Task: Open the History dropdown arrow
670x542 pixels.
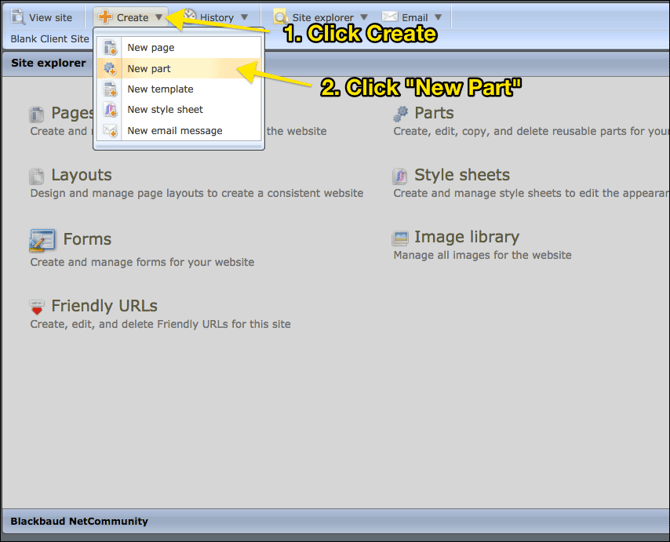Action: 243,17
